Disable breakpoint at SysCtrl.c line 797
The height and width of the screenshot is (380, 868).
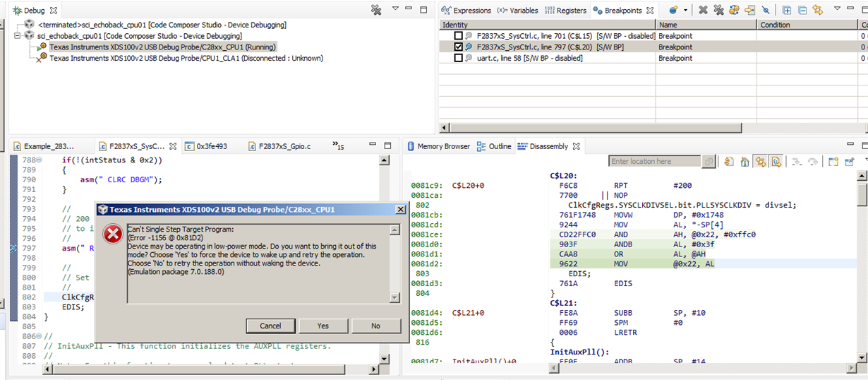[x=458, y=47]
